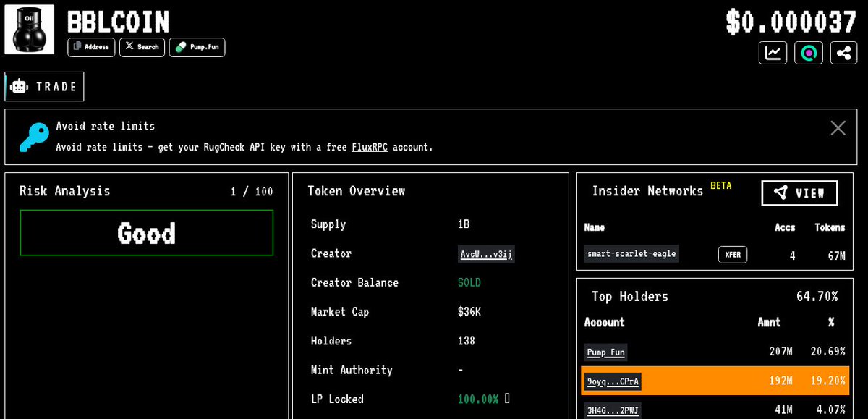This screenshot has height=419, width=868.
Task: Click the BETA label next to Insider Networks
Action: (720, 185)
